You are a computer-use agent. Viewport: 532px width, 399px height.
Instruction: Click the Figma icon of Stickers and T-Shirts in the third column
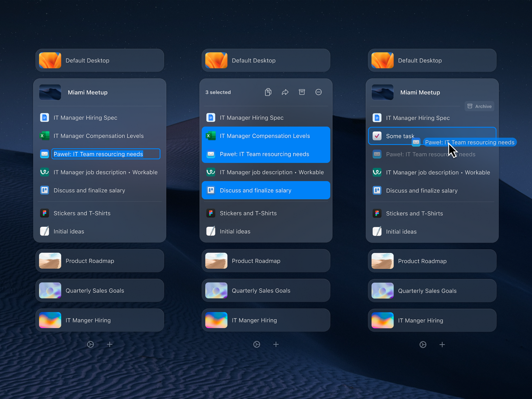pyautogui.click(x=377, y=213)
